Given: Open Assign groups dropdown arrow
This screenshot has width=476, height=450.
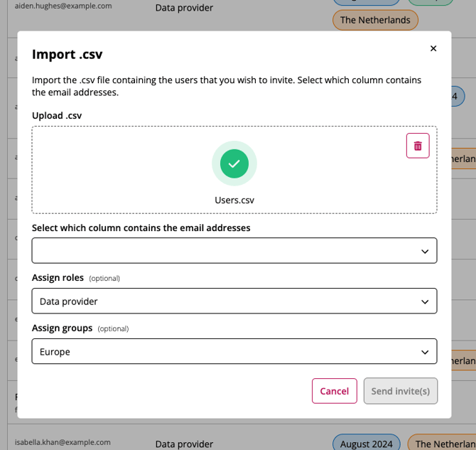Looking at the screenshot, I should tap(425, 352).
